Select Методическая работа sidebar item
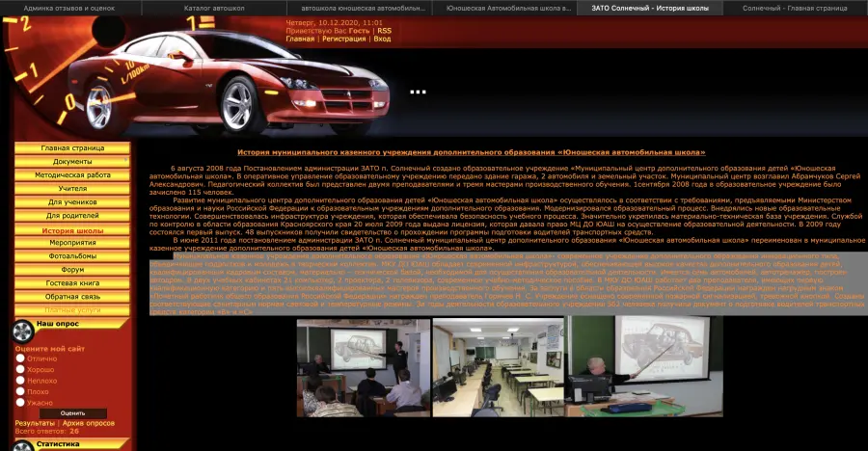Image resolution: width=868 pixels, height=451 pixels. click(72, 175)
